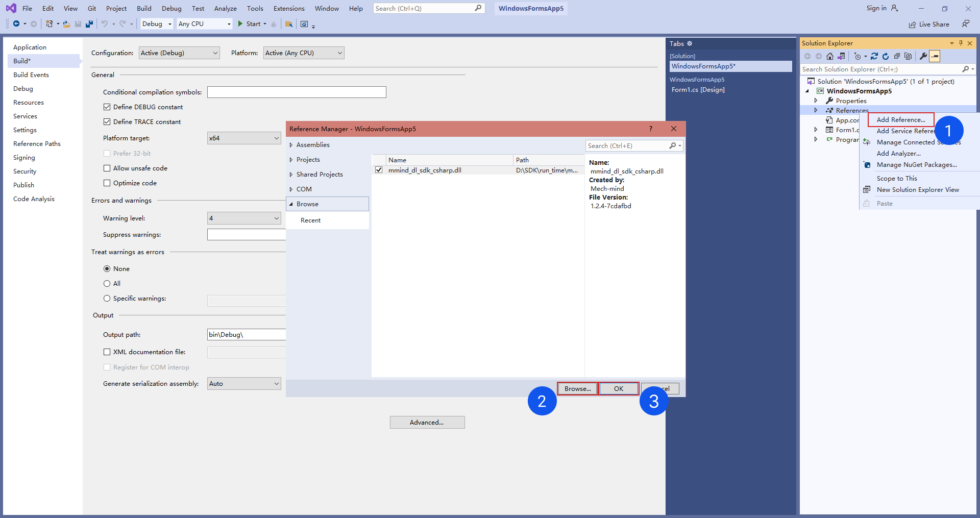Screen dimensions: 980x518
Task: Click the gear icon in Tabs panel
Action: point(690,43)
